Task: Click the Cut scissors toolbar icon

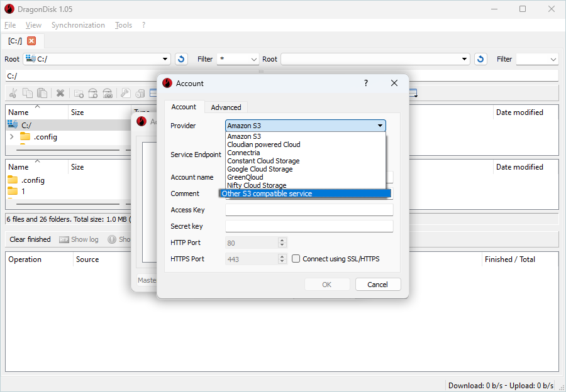Action: coord(13,94)
